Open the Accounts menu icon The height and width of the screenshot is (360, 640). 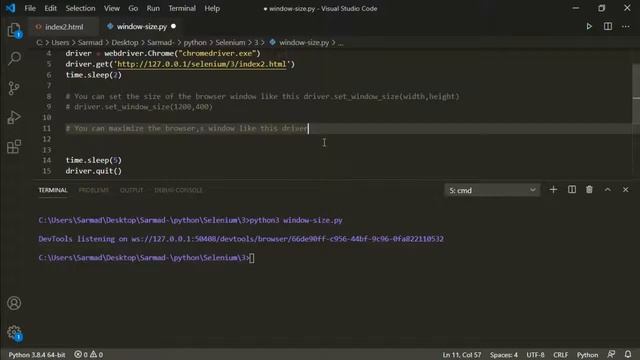point(14,303)
